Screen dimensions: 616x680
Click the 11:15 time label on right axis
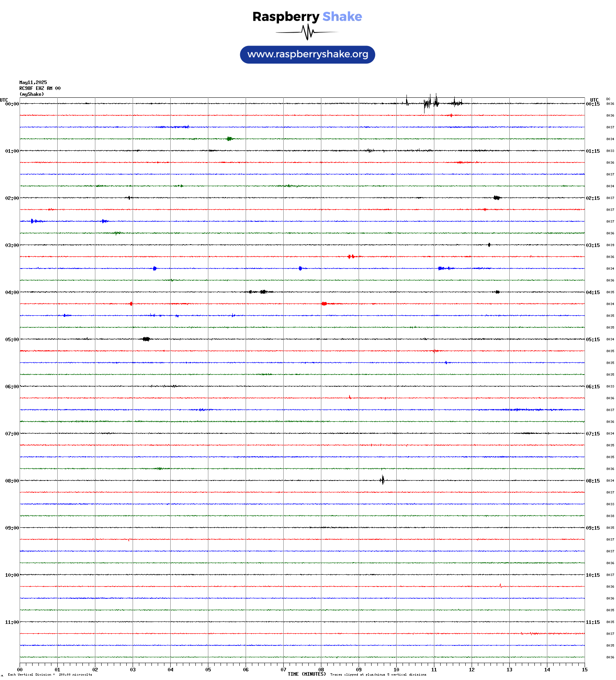[593, 622]
